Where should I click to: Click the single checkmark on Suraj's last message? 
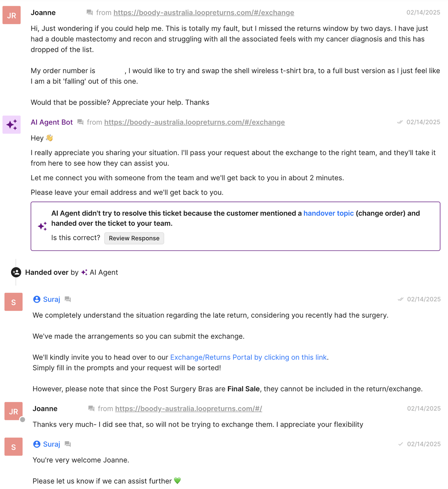(401, 444)
